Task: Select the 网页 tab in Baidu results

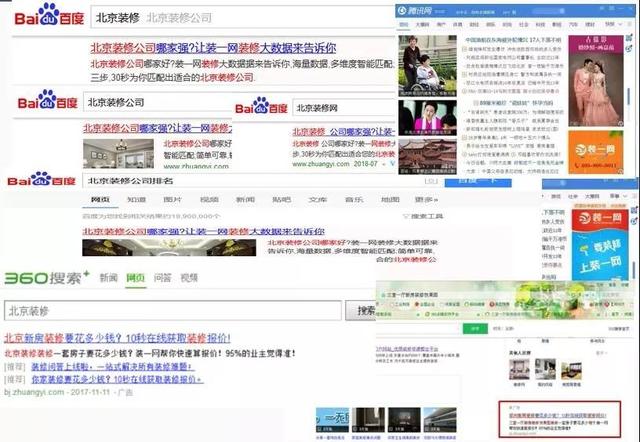Action: pos(100,200)
